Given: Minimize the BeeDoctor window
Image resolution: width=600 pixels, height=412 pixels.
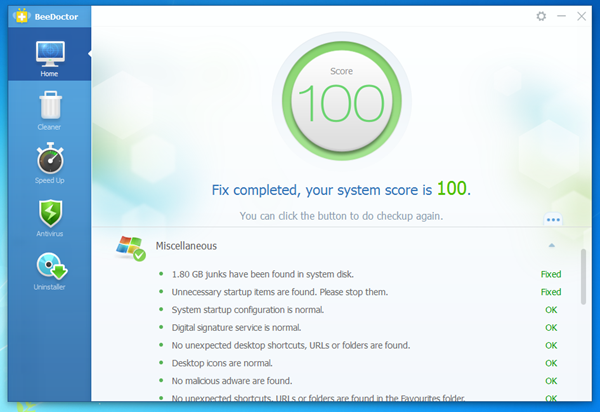Looking at the screenshot, I should click(x=561, y=16).
